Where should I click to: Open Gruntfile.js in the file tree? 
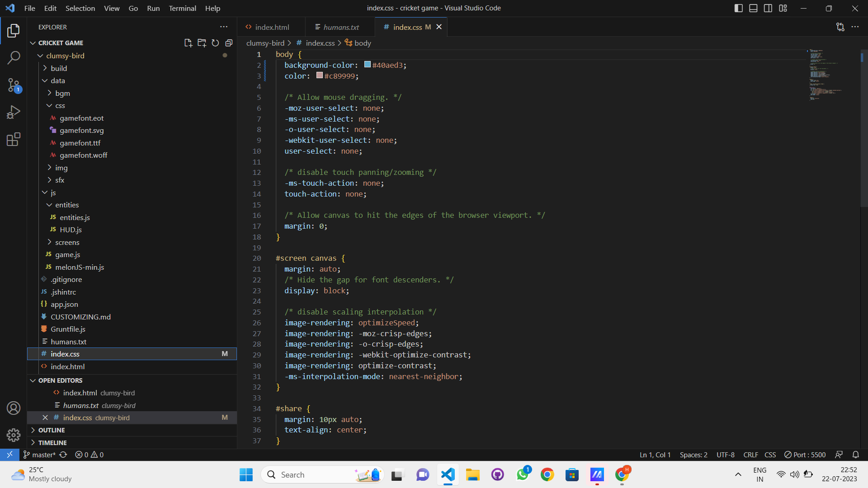[68, 329]
